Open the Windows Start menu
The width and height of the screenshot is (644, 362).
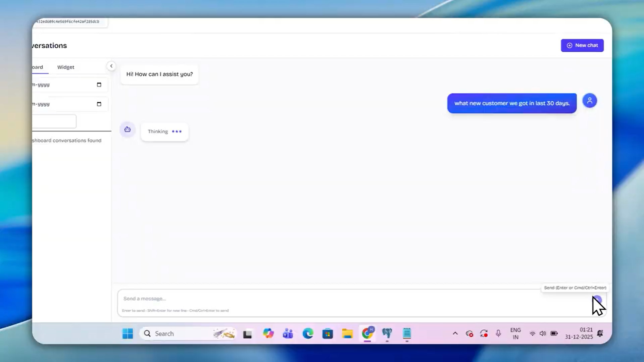point(128,333)
